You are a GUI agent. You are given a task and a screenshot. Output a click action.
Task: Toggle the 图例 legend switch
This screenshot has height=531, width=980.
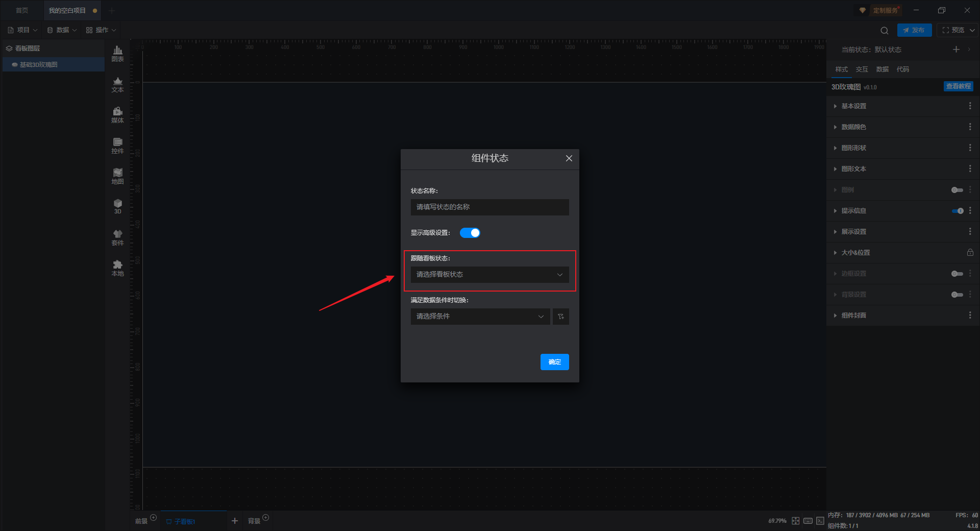click(x=957, y=190)
